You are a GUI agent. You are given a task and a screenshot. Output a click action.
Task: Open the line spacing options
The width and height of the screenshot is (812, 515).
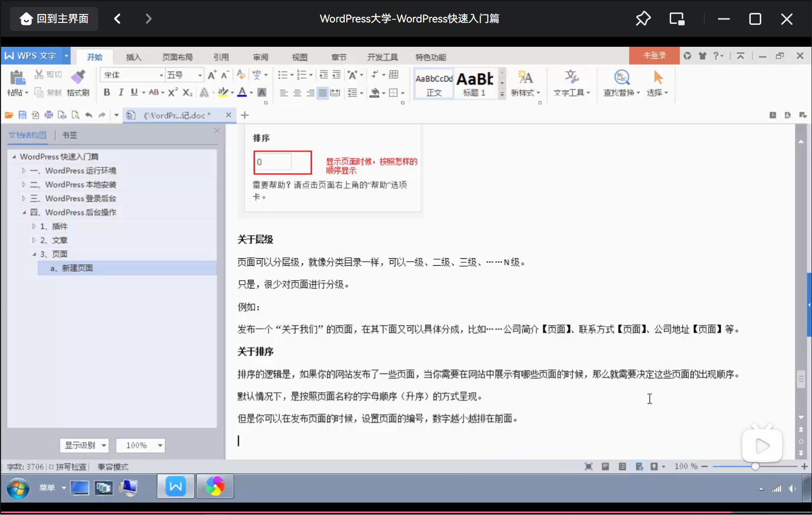[x=353, y=93]
